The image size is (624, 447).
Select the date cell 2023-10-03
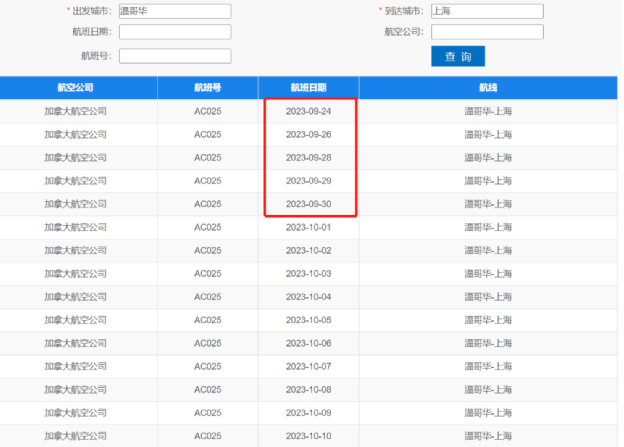(x=308, y=273)
